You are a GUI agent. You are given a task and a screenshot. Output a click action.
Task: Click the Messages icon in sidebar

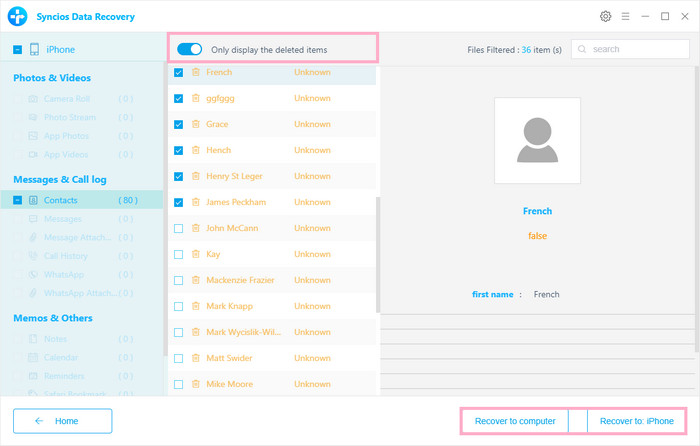pos(33,219)
